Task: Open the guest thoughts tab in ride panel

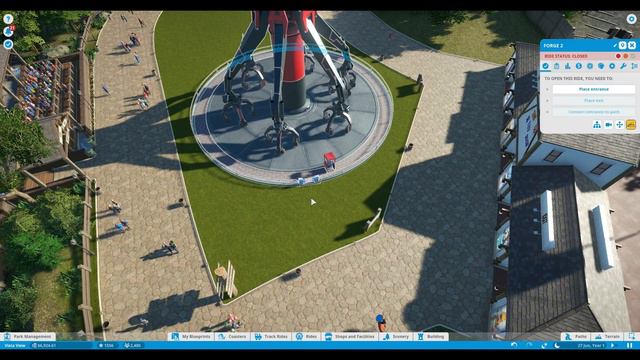Action: tap(601, 66)
